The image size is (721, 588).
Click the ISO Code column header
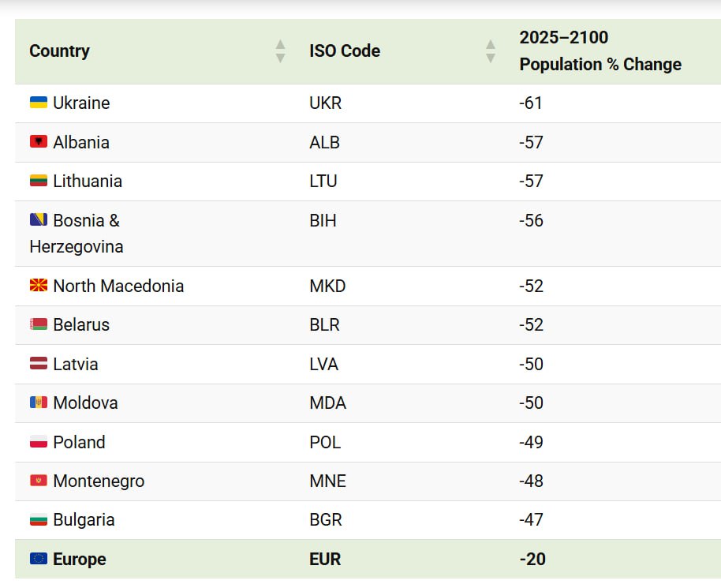point(345,51)
